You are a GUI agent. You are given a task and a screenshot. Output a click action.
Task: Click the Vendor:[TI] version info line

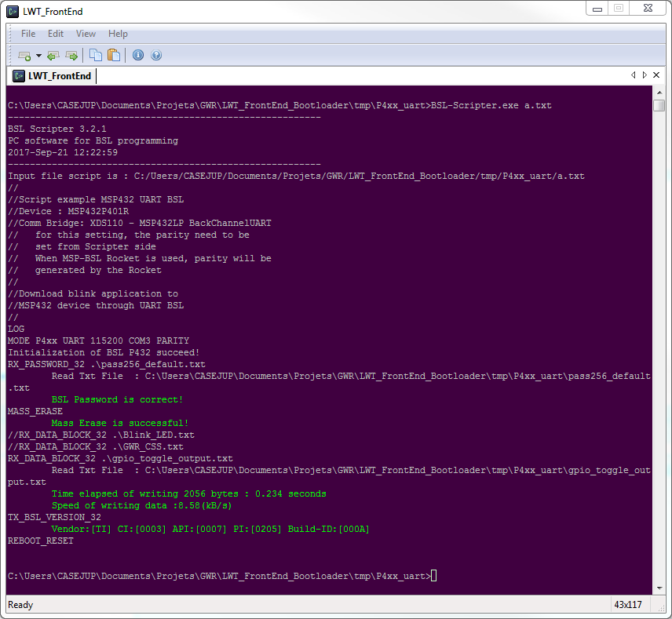click(x=210, y=529)
